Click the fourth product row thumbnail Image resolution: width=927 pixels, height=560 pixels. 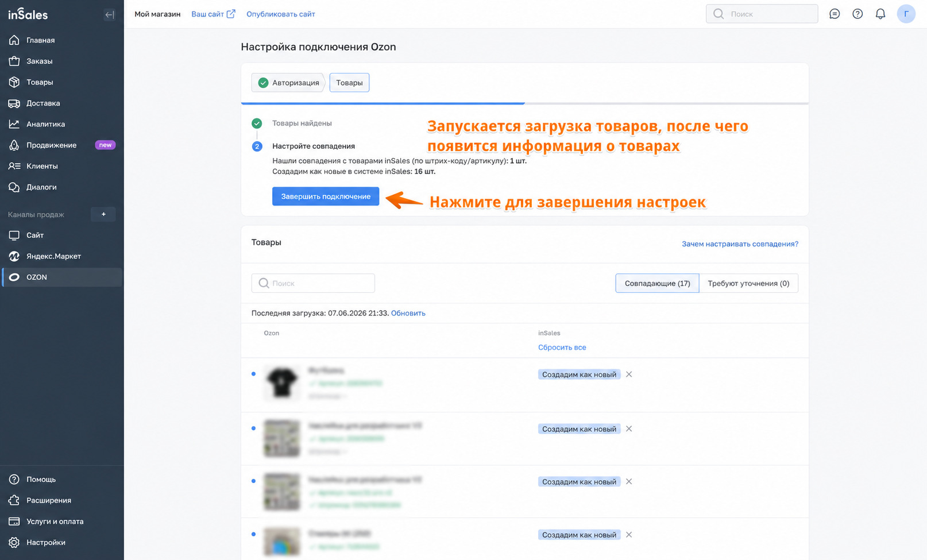tap(282, 542)
